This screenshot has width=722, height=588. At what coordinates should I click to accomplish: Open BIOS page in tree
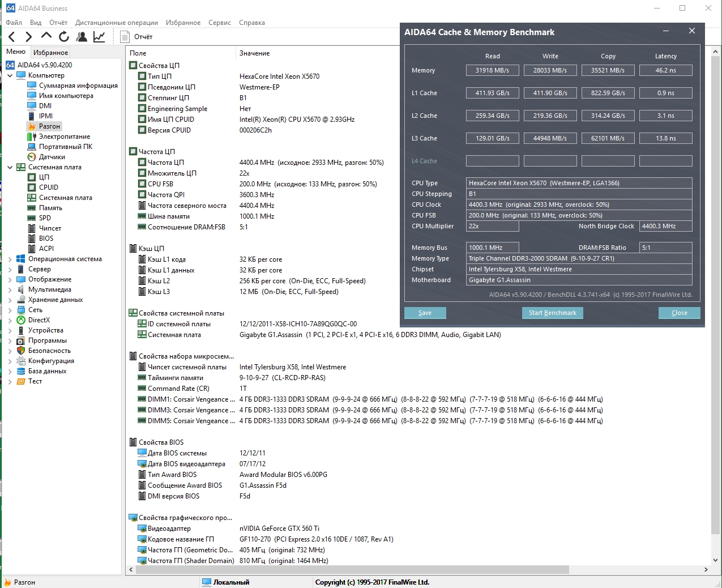(x=46, y=238)
